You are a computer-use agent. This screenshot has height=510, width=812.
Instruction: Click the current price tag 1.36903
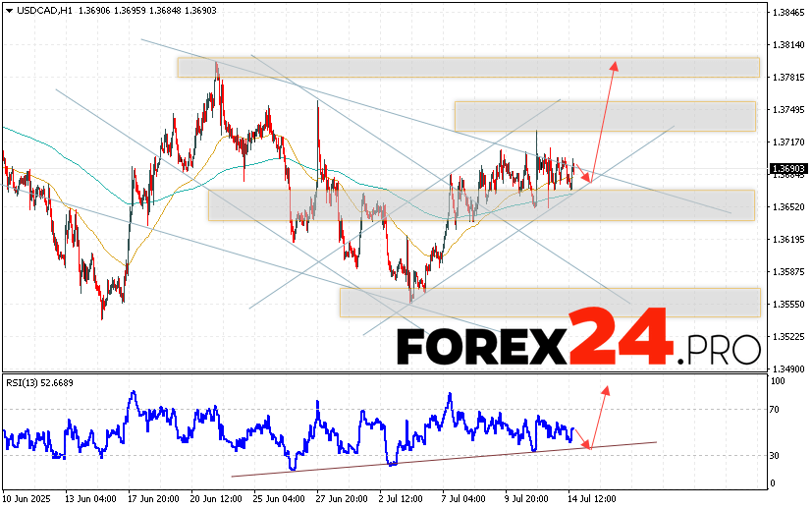tap(788, 170)
